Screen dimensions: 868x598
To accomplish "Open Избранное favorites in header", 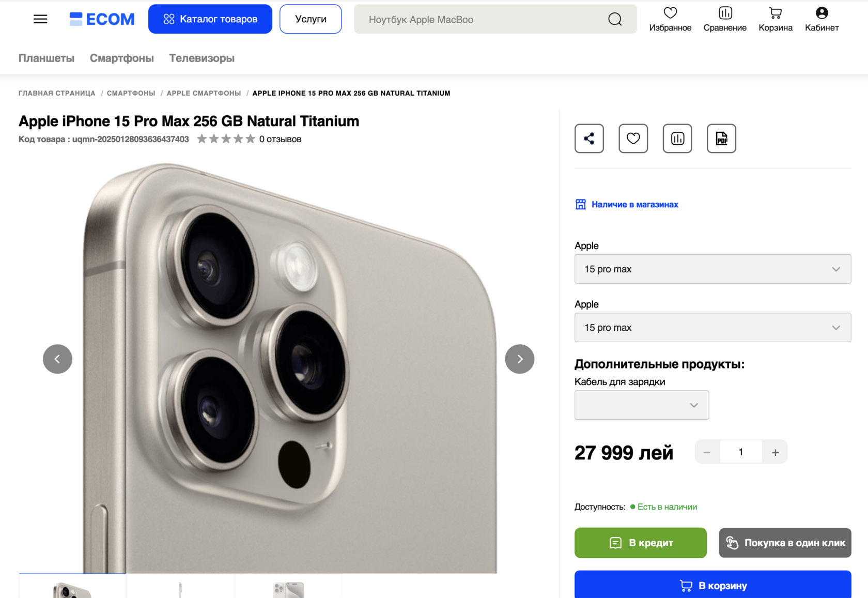I will pyautogui.click(x=670, y=19).
